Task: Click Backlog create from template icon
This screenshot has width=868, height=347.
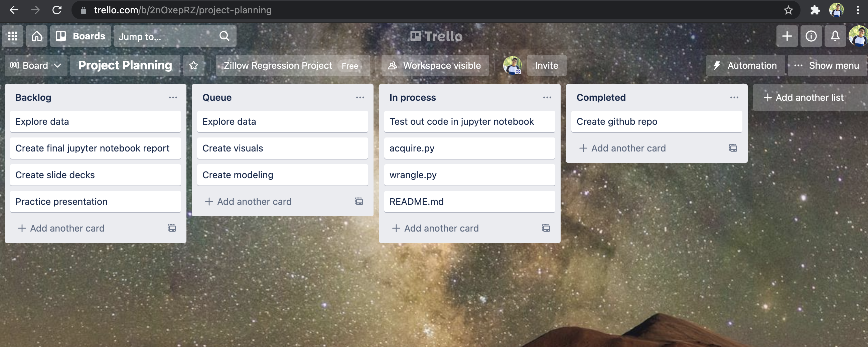Action: (171, 228)
